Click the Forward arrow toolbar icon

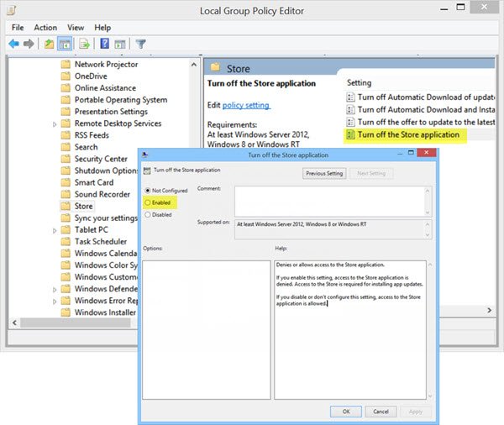29,44
